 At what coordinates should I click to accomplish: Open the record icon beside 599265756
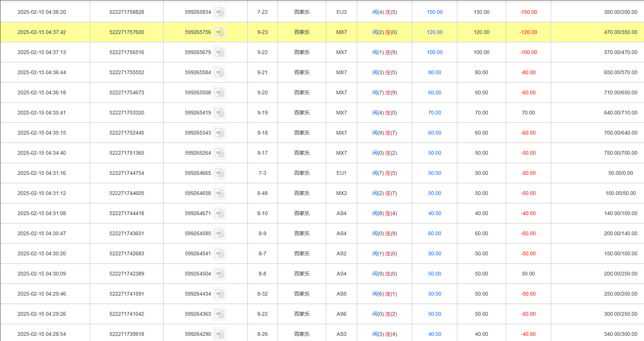pyautogui.click(x=219, y=33)
